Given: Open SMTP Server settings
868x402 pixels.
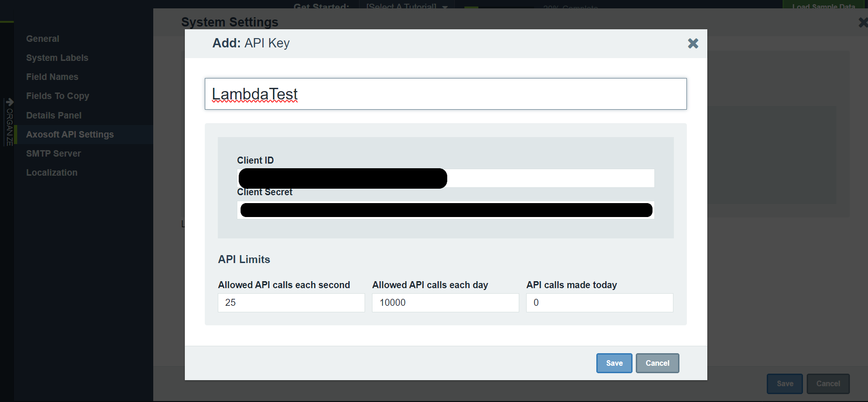Looking at the screenshot, I should 53,153.
